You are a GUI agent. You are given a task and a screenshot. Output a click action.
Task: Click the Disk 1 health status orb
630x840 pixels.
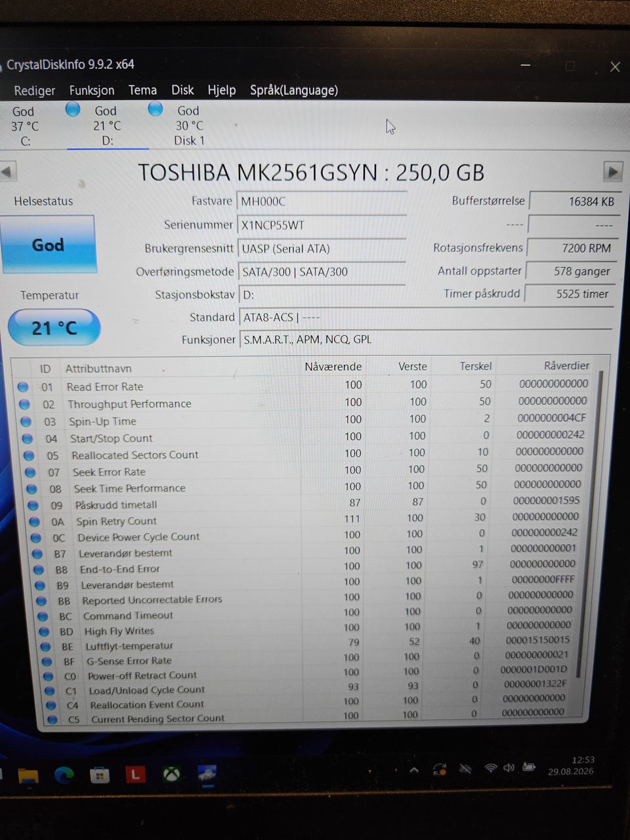(156, 108)
